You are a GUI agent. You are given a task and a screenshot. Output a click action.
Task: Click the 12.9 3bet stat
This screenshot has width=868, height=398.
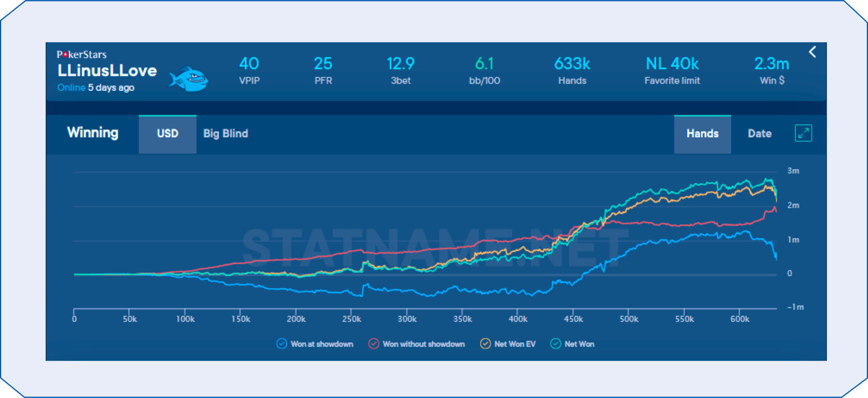point(400,70)
